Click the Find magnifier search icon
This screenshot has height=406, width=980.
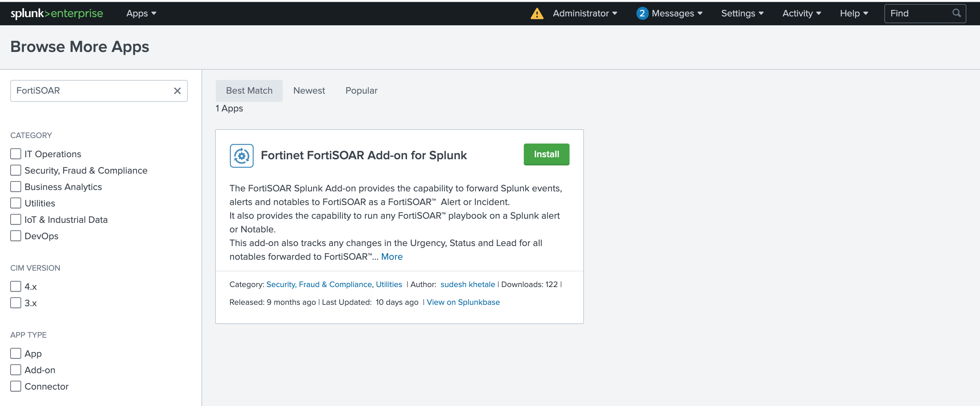point(956,13)
